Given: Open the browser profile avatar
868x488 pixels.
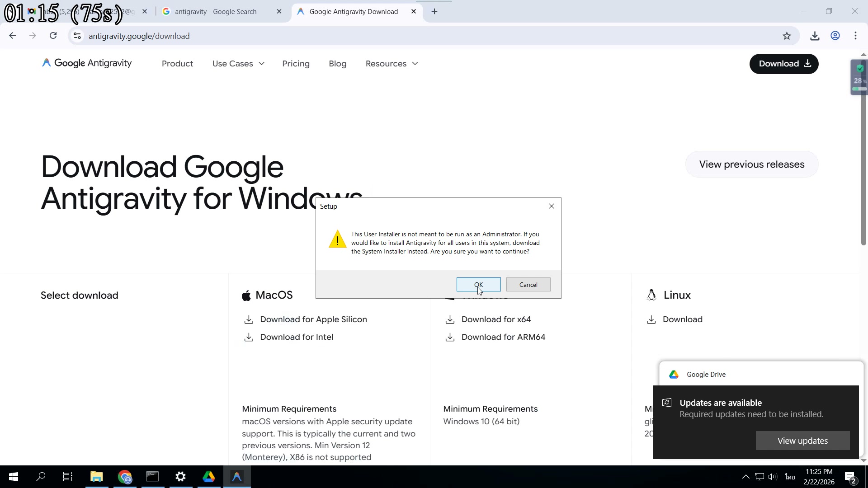Looking at the screenshot, I should 835,36.
